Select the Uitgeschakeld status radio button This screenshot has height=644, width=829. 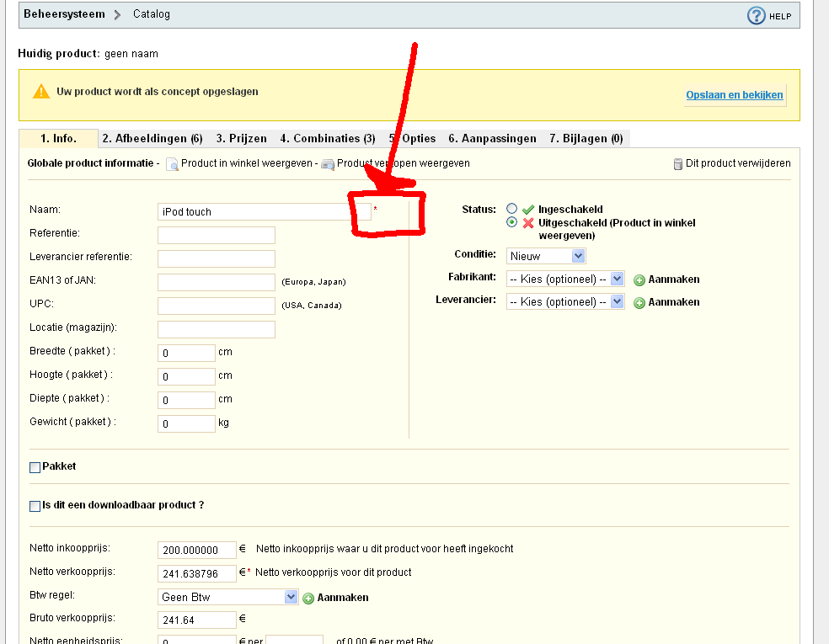511,222
